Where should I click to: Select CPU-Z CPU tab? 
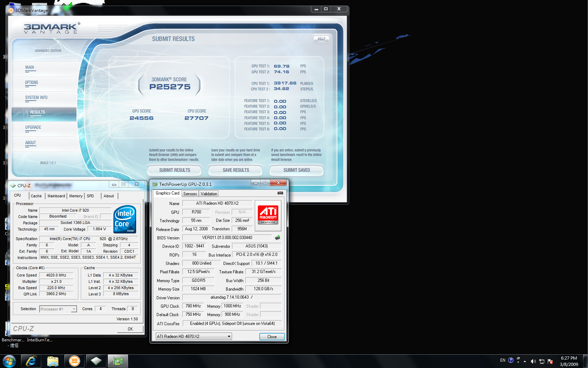coord(17,196)
